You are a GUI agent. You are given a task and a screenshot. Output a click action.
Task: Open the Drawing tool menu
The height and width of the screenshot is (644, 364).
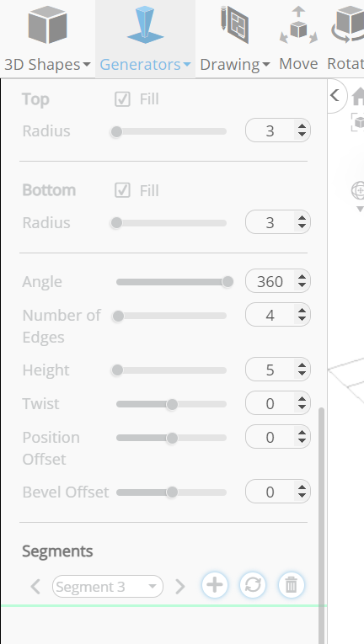point(235,39)
